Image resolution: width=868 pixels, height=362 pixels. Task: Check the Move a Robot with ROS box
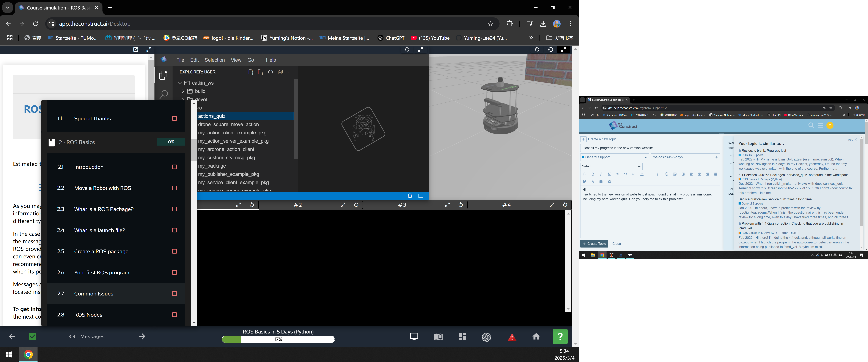[175, 188]
